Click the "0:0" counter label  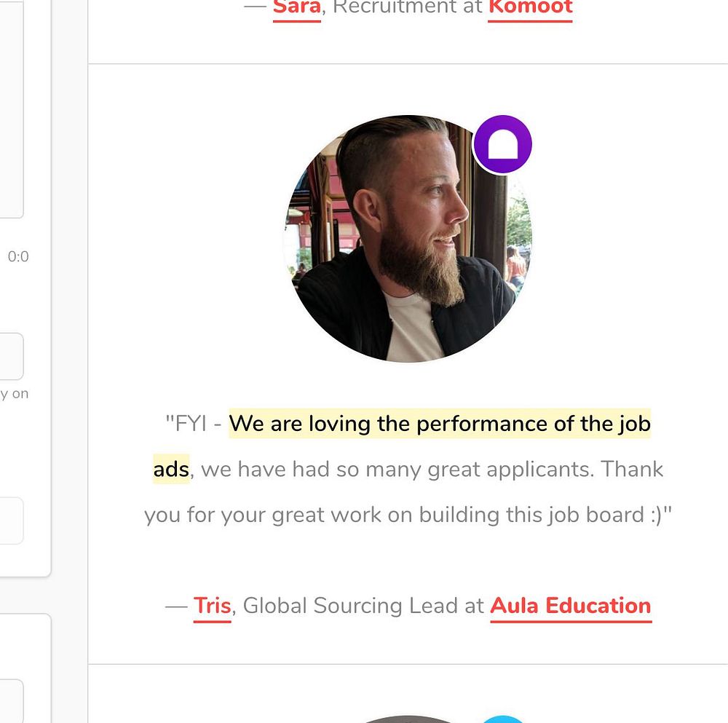(x=18, y=256)
